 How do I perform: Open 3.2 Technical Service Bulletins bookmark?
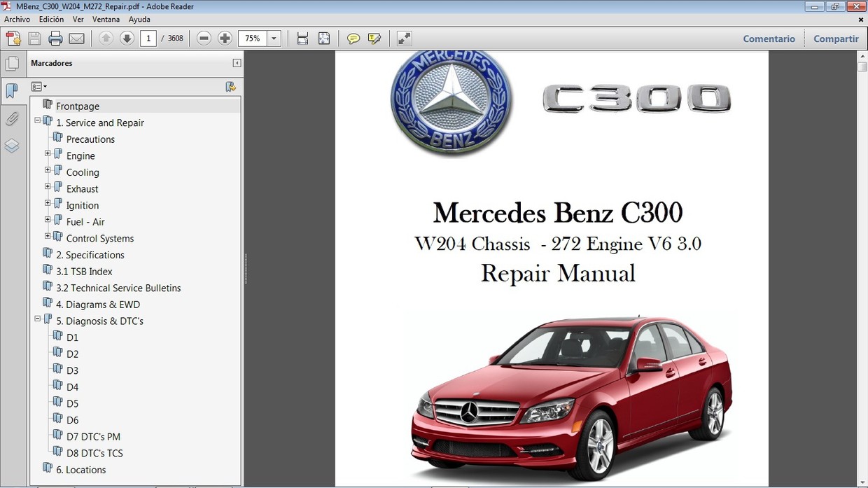pyautogui.click(x=118, y=288)
